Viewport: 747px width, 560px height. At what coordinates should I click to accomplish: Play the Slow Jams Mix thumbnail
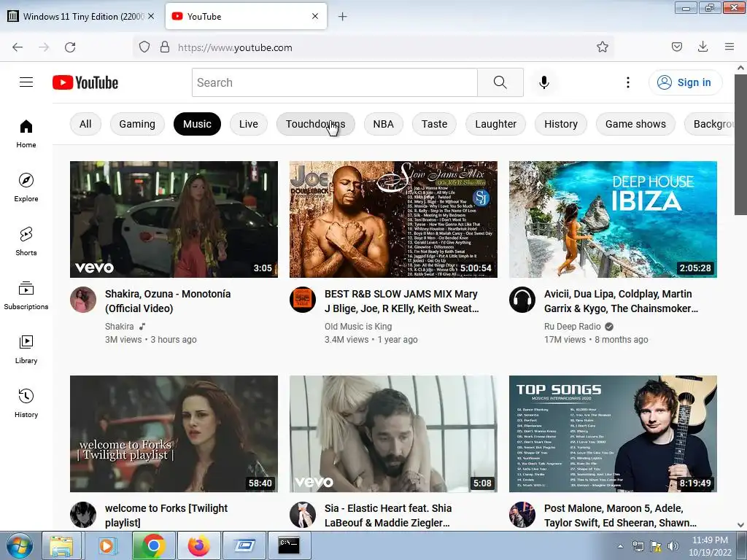pyautogui.click(x=393, y=219)
